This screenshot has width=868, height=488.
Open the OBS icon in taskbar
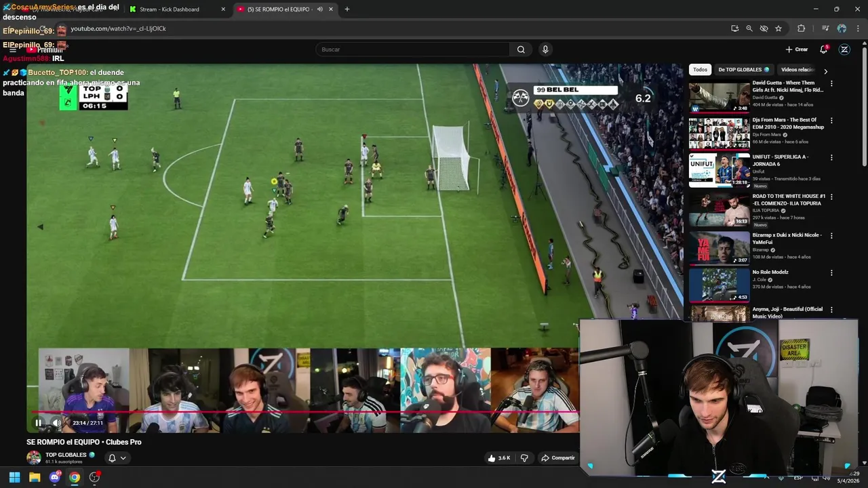94,477
